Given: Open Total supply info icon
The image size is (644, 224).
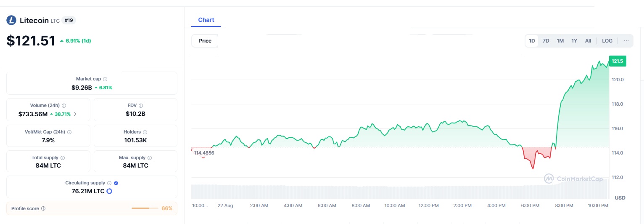Looking at the screenshot, I should 63,158.
